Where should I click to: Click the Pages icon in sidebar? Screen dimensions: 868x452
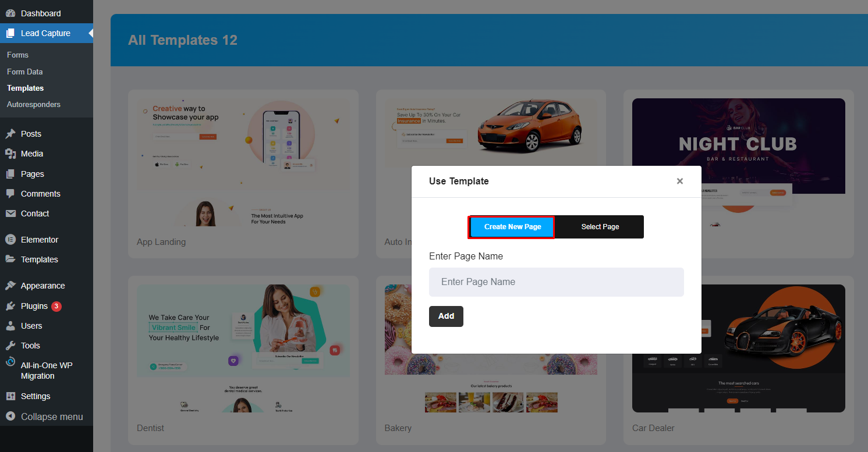point(10,174)
